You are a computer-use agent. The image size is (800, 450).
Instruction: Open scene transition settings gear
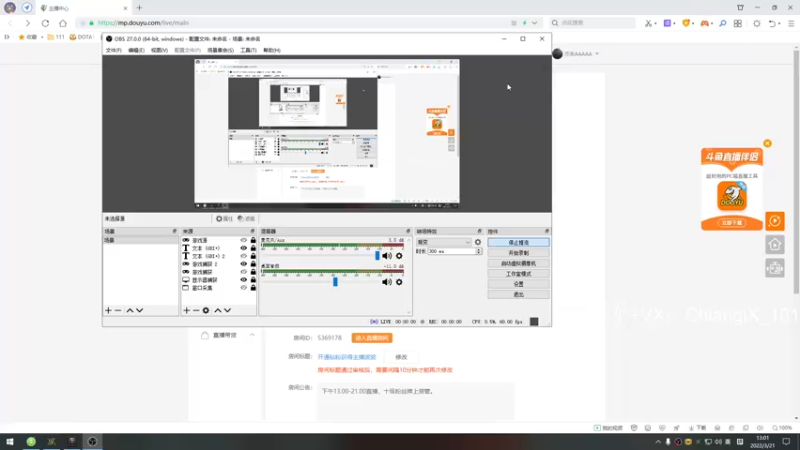point(478,242)
